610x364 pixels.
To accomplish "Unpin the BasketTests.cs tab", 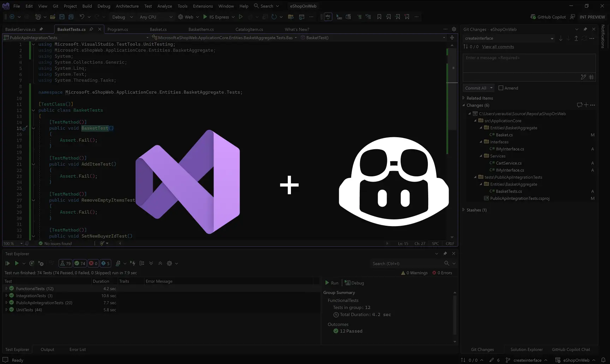I will tap(91, 29).
